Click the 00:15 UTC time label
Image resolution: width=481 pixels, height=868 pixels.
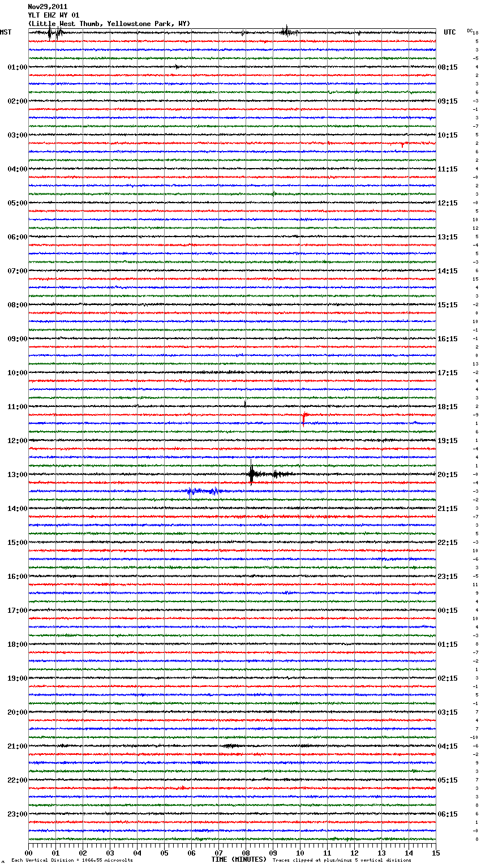[448, 611]
